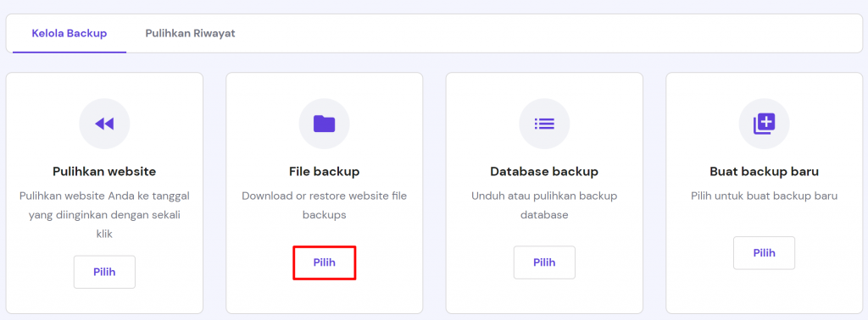The height and width of the screenshot is (320, 868).
Task: Click Pilih under Pulihkan website
Action: click(104, 272)
